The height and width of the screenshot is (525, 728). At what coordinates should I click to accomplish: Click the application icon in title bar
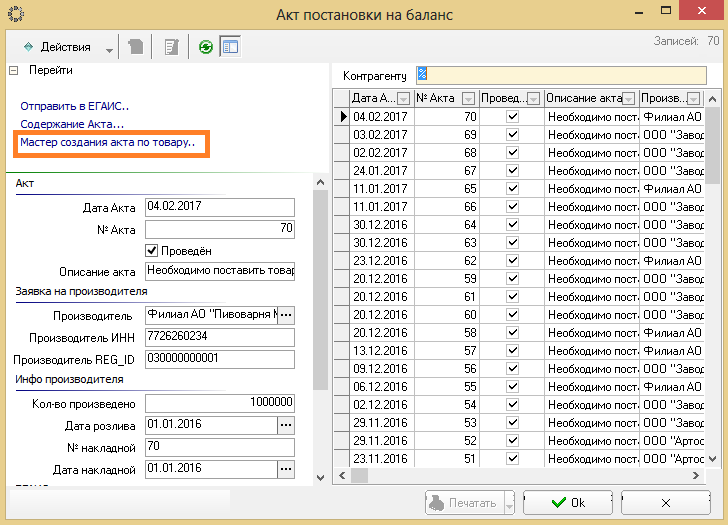[16, 13]
